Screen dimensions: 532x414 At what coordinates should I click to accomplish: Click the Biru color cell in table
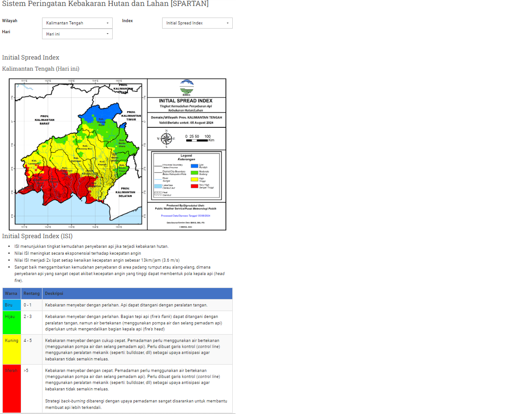click(x=12, y=305)
